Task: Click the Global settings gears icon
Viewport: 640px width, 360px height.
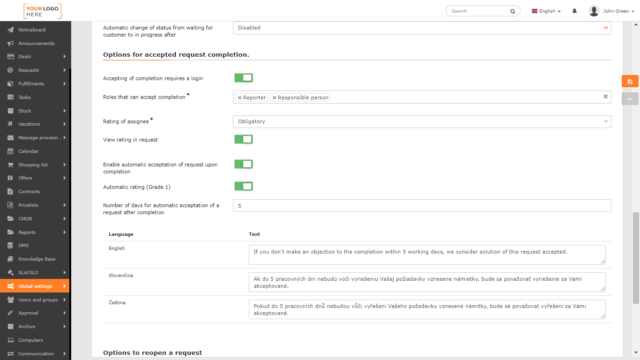Action: tap(11, 286)
